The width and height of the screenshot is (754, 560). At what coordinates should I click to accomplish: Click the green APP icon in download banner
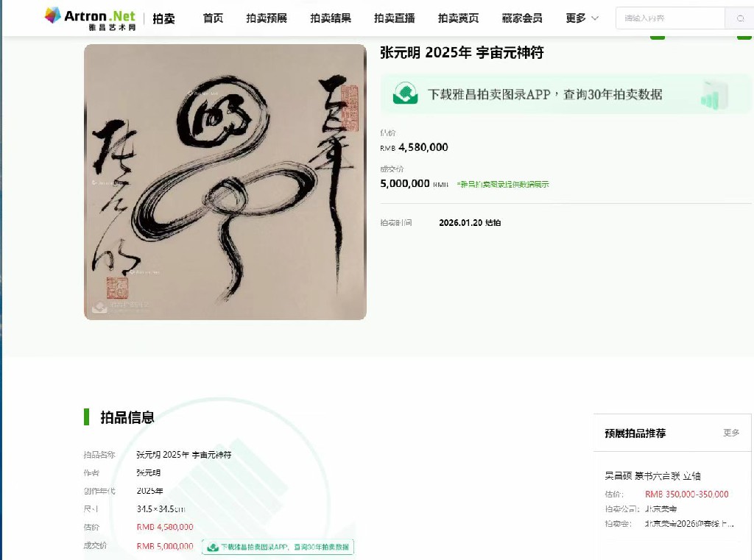tap(406, 93)
